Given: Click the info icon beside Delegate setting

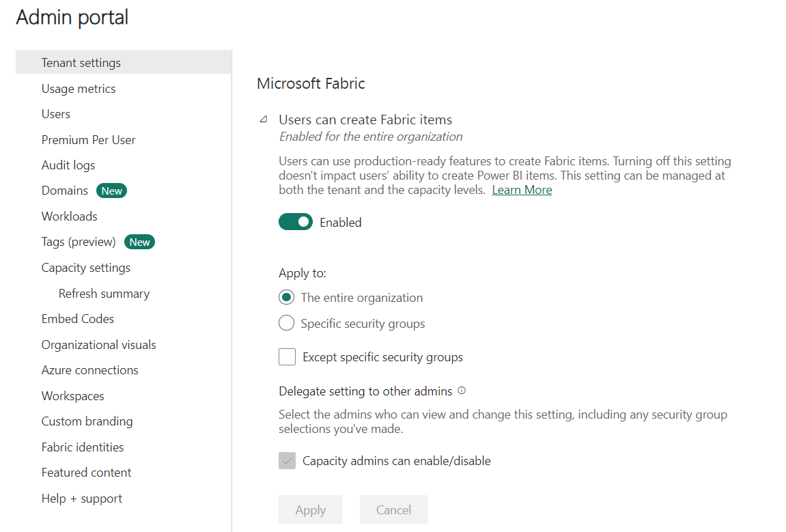Looking at the screenshot, I should pyautogui.click(x=462, y=391).
